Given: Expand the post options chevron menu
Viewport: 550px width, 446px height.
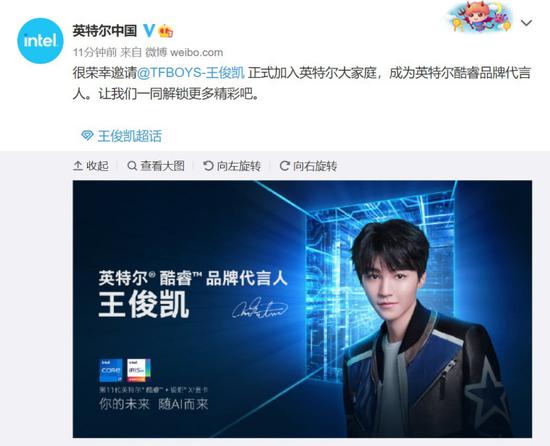Looking at the screenshot, I should pyautogui.click(x=526, y=23).
